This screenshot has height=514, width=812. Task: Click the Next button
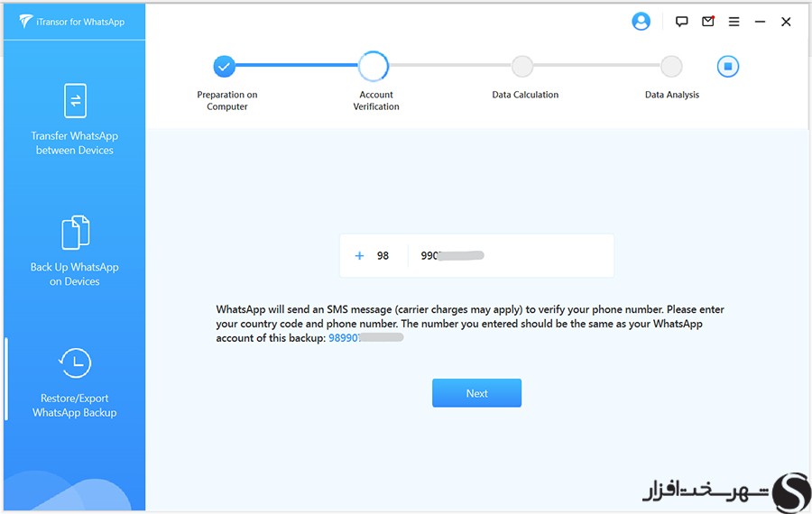tap(477, 393)
